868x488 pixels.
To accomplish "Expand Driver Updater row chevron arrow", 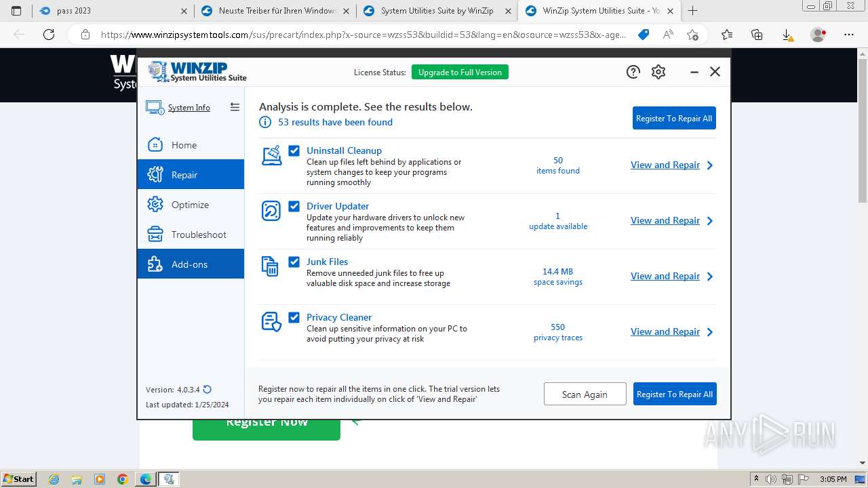I will click(x=710, y=221).
